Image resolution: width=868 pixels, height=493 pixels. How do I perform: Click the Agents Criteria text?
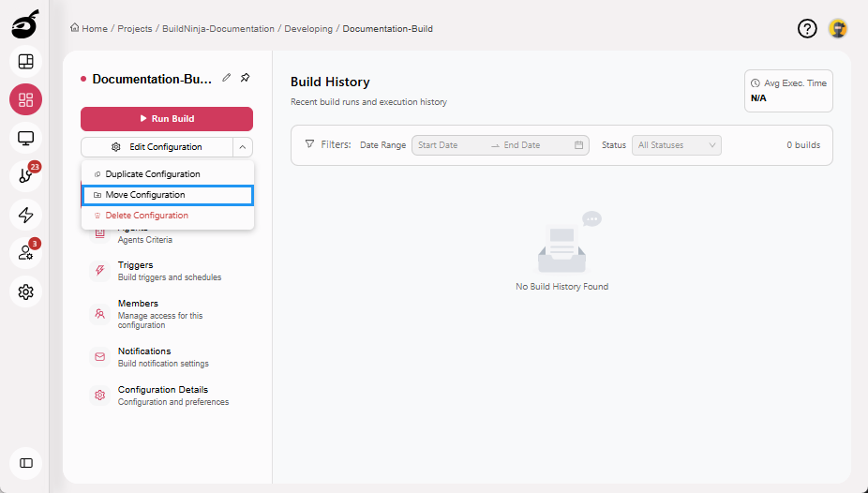click(x=145, y=240)
